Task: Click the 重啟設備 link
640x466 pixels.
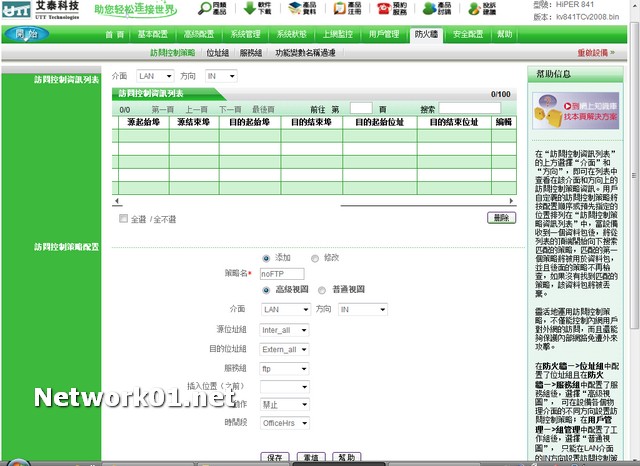Action: coord(595,51)
